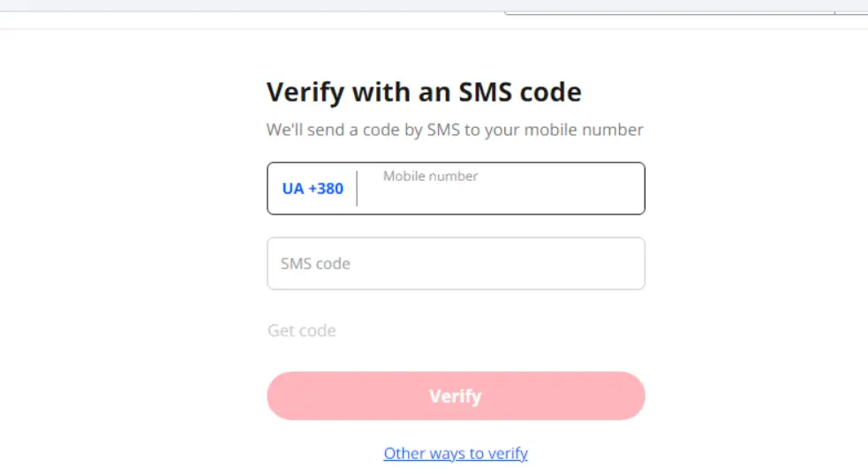868x474 pixels.
Task: Click the word SMS in the heading
Action: point(485,92)
